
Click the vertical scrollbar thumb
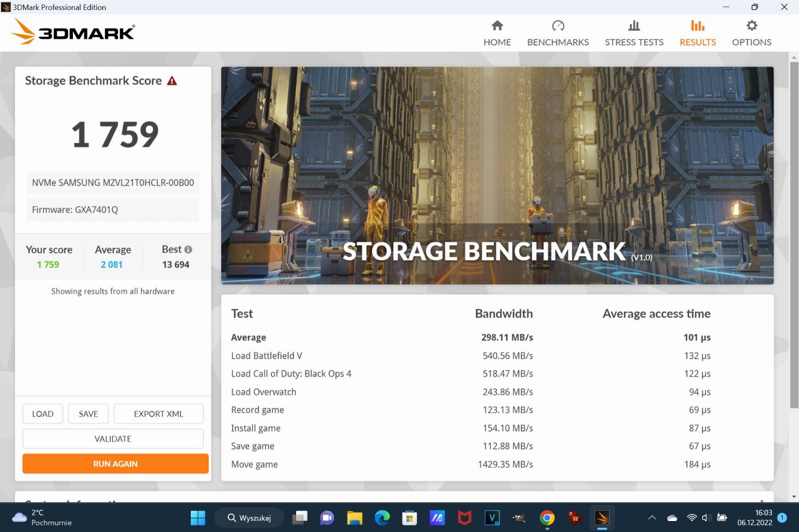794,235
